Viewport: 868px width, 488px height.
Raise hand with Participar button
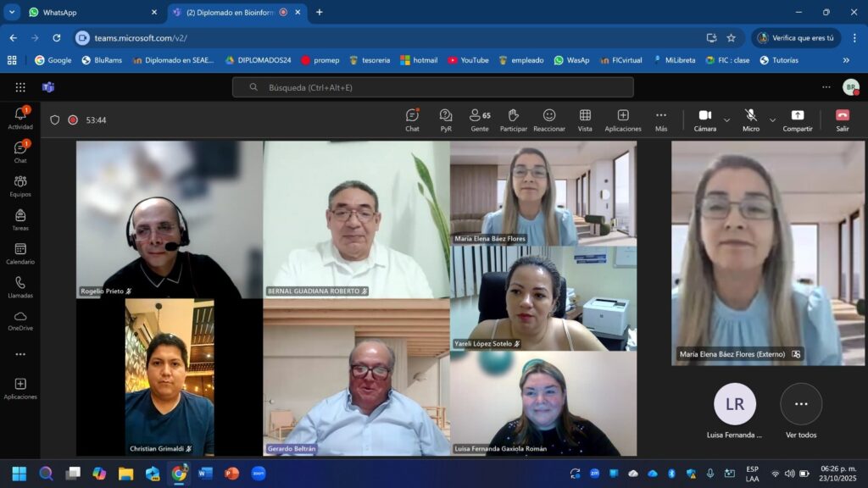(513, 119)
